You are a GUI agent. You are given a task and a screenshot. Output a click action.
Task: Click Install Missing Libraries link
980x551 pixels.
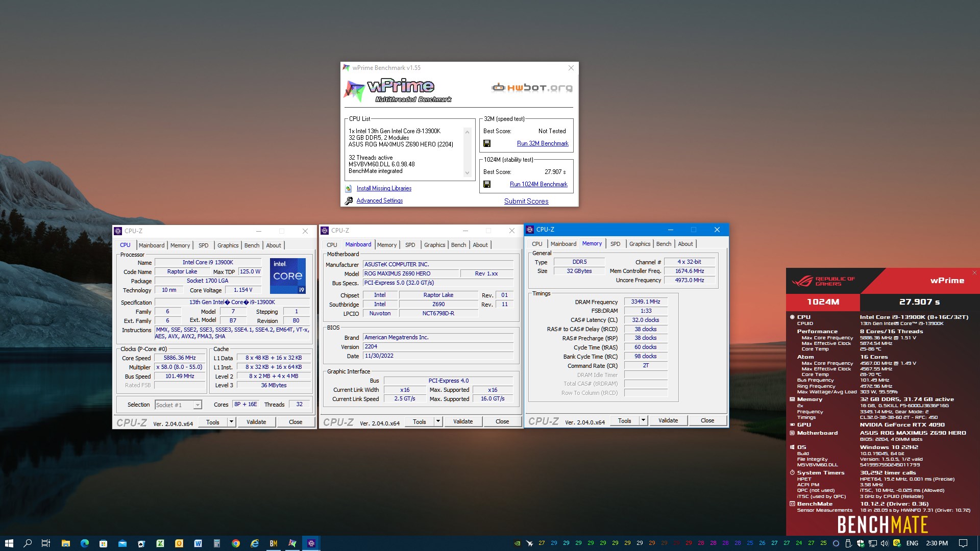384,189
